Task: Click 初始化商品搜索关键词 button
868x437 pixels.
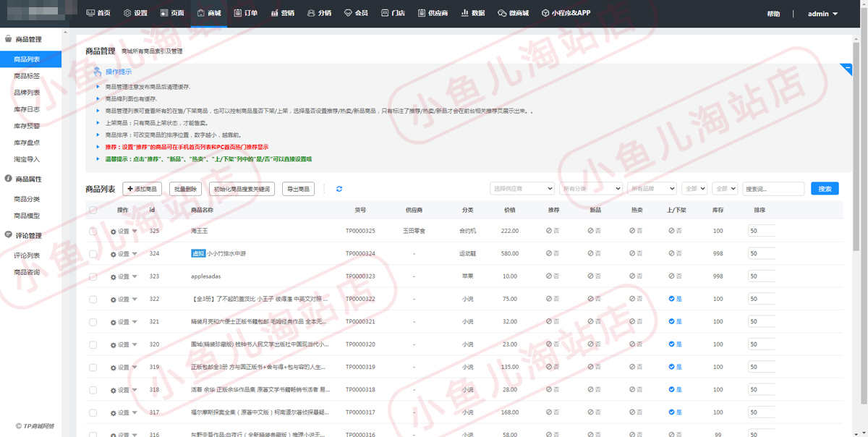Action: coord(242,189)
